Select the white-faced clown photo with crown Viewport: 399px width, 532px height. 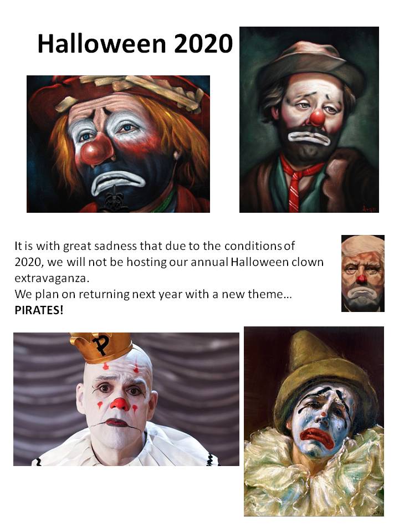pyautogui.click(x=126, y=400)
